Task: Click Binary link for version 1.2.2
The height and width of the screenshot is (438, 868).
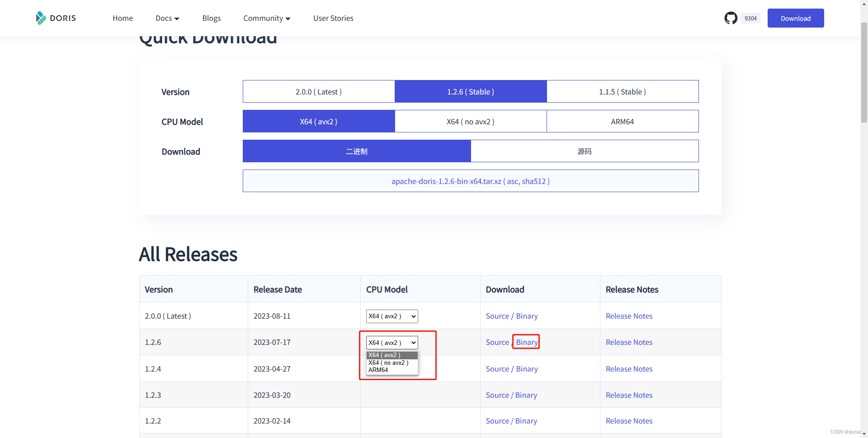Action: pyautogui.click(x=526, y=421)
